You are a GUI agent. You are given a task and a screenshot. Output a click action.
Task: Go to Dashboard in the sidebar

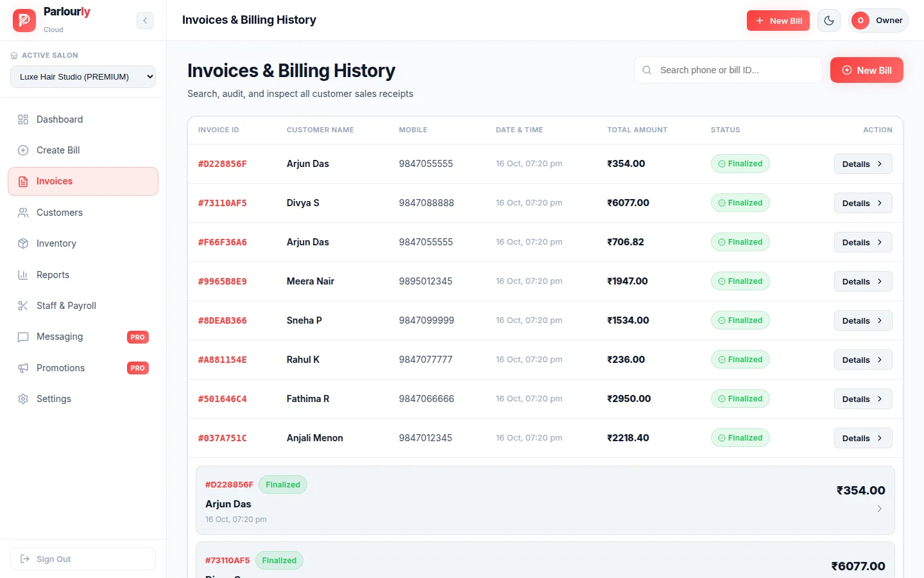click(x=83, y=119)
